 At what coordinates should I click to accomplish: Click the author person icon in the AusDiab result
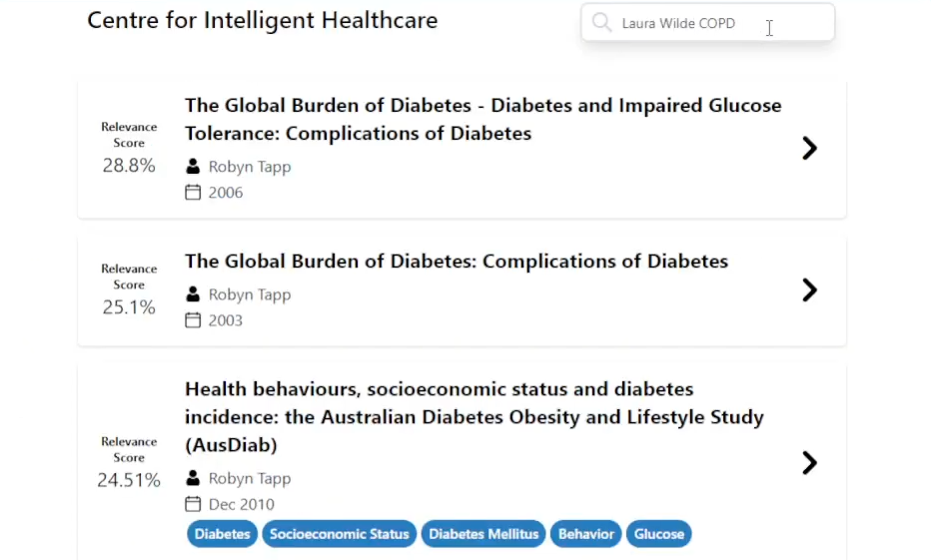point(194,478)
